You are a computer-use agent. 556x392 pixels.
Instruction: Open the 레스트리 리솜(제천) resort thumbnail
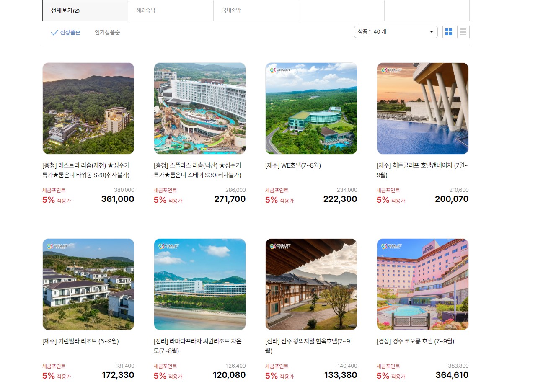point(88,108)
